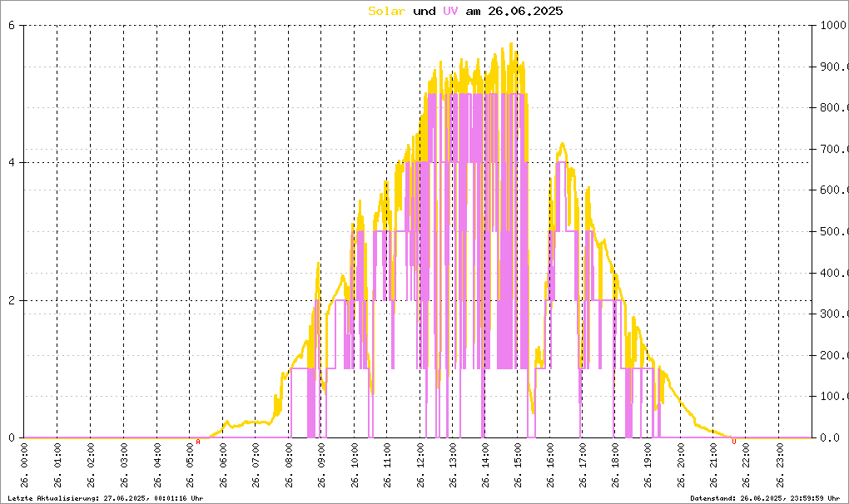Click the right axis value '200.0'

(x=836, y=355)
